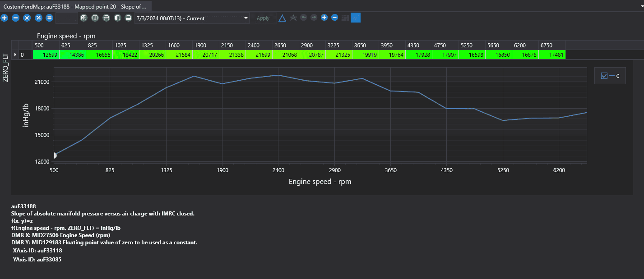Select the CustomFordMap auF33188 tab

click(75, 6)
